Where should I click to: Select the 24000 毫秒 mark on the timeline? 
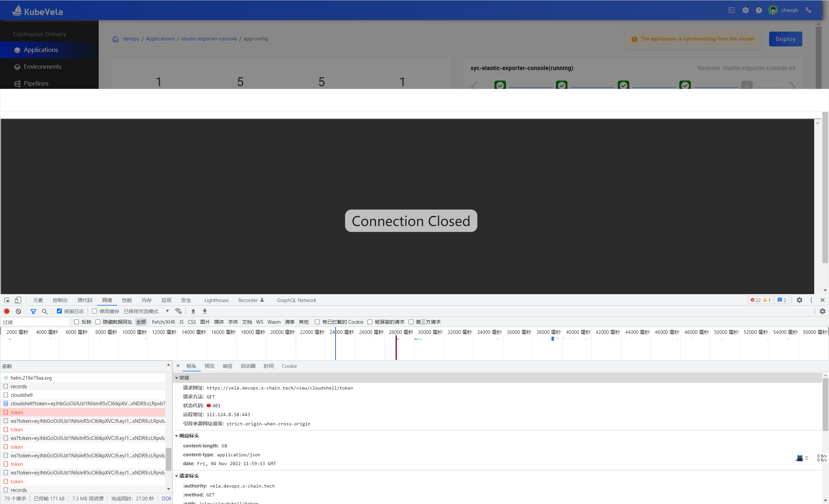341,332
